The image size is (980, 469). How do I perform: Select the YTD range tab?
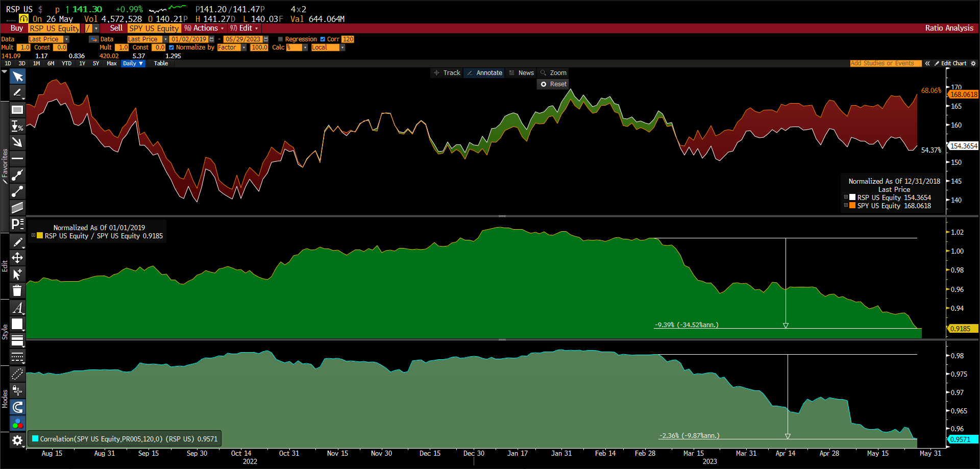[x=66, y=64]
